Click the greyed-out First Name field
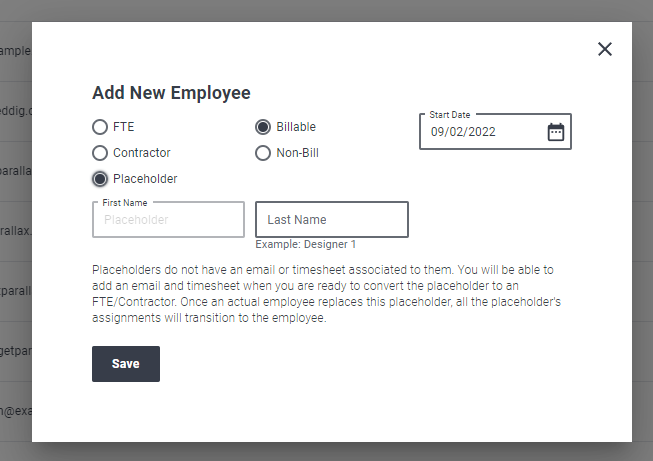This screenshot has width=653, height=461. coord(168,219)
